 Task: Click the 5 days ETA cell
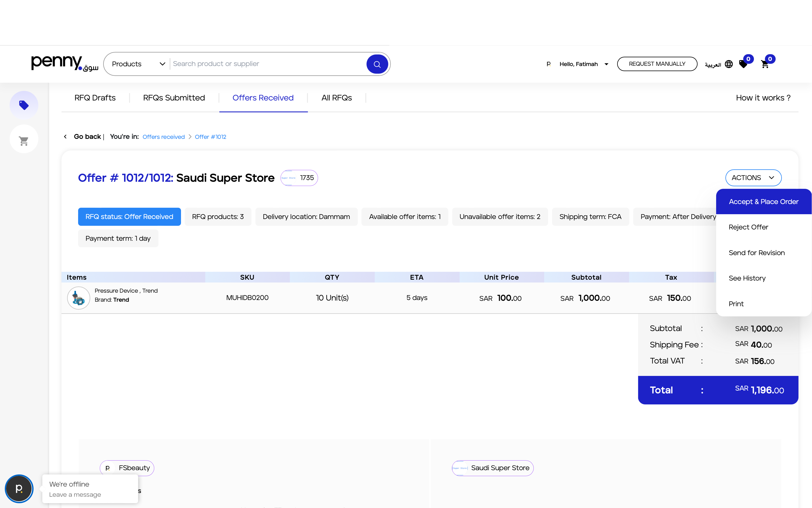point(417,298)
